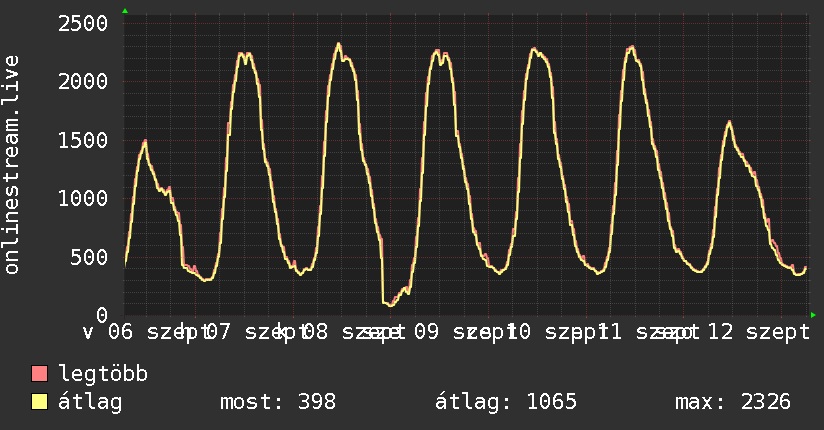
Task: Select the legtöbb legend label
Action: pos(103,374)
